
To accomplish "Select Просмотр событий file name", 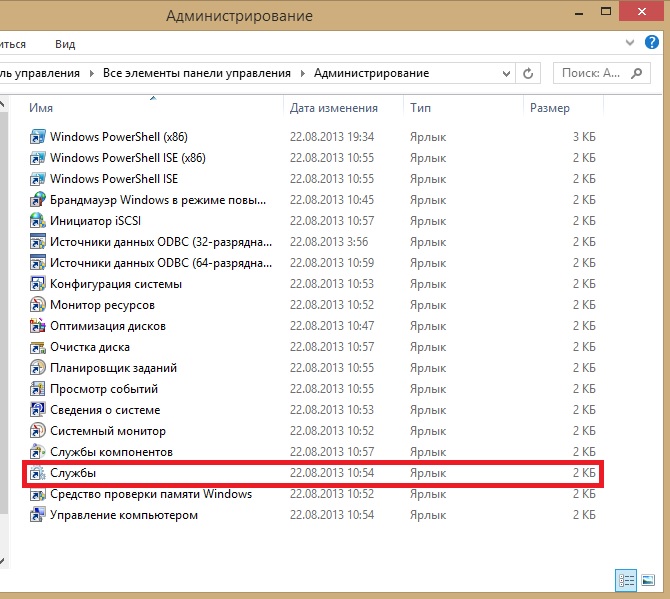I will click(104, 389).
